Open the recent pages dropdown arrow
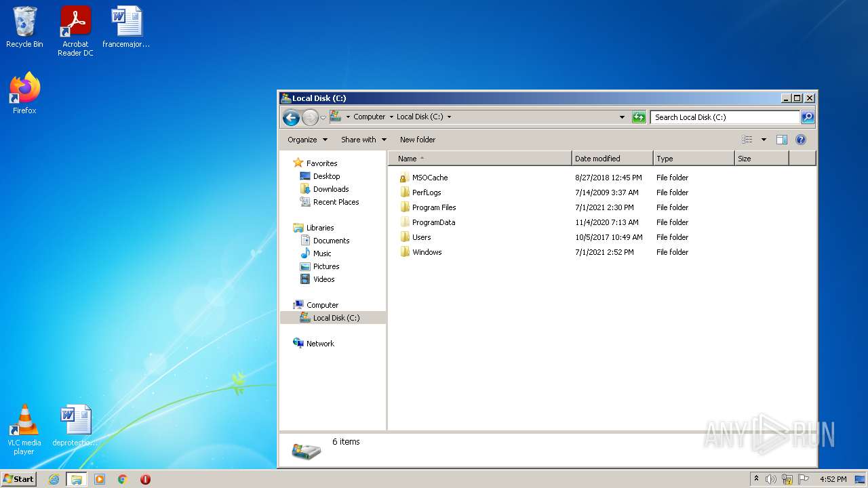 tap(323, 117)
